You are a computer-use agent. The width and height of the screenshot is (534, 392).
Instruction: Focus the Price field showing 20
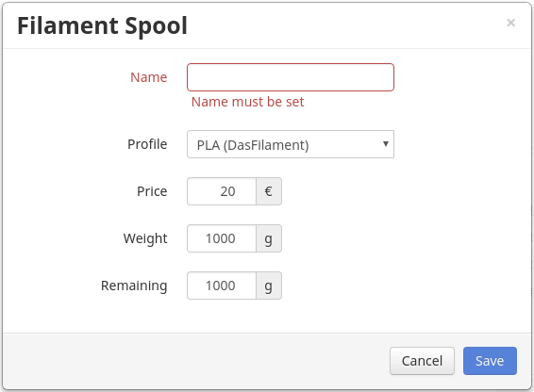point(222,191)
